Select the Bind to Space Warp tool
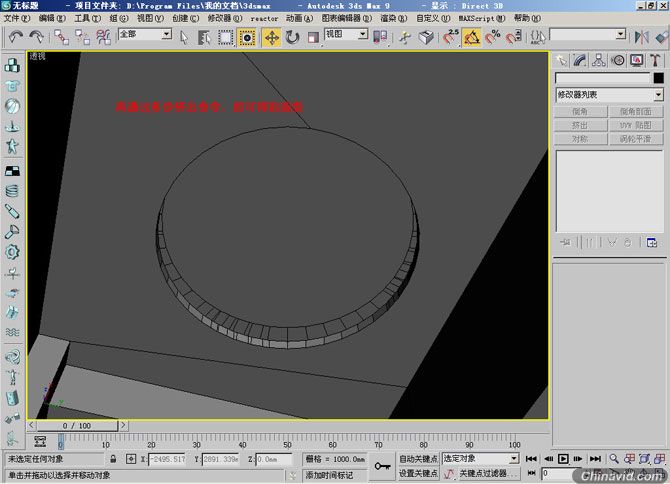 point(103,38)
